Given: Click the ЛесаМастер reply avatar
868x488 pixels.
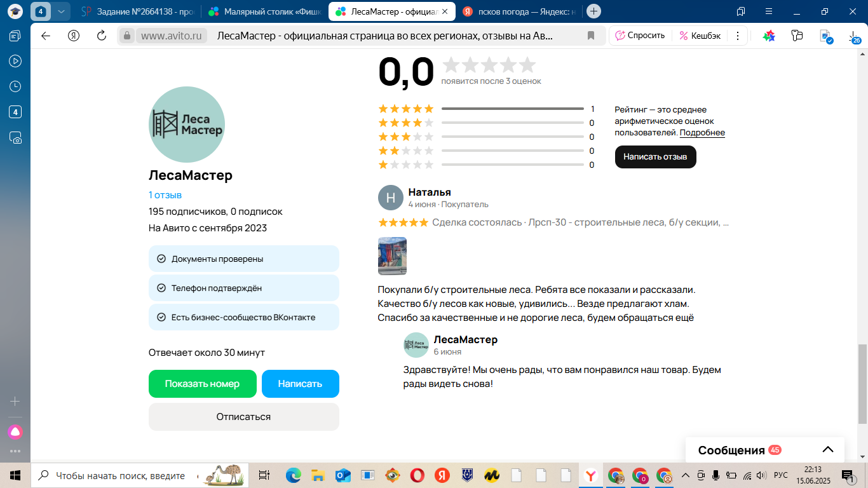Looking at the screenshot, I should click(416, 344).
